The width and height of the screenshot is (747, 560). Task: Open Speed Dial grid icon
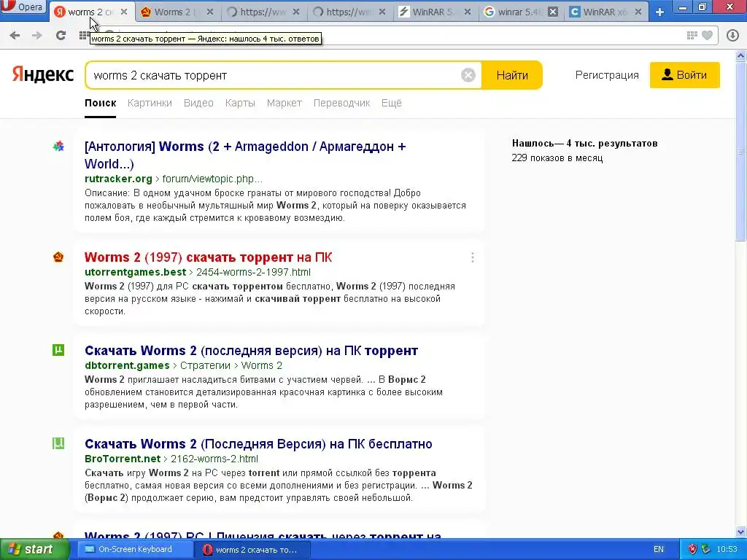pos(84,35)
